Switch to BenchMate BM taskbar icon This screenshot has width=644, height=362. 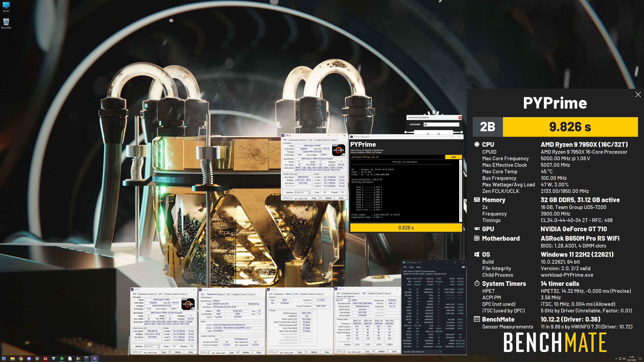point(78,358)
